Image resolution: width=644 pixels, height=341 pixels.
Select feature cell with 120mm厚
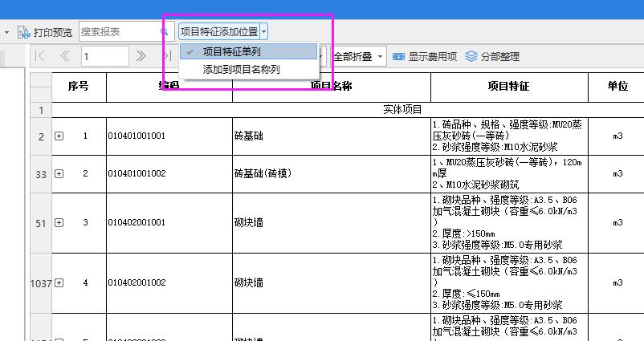tap(509, 173)
